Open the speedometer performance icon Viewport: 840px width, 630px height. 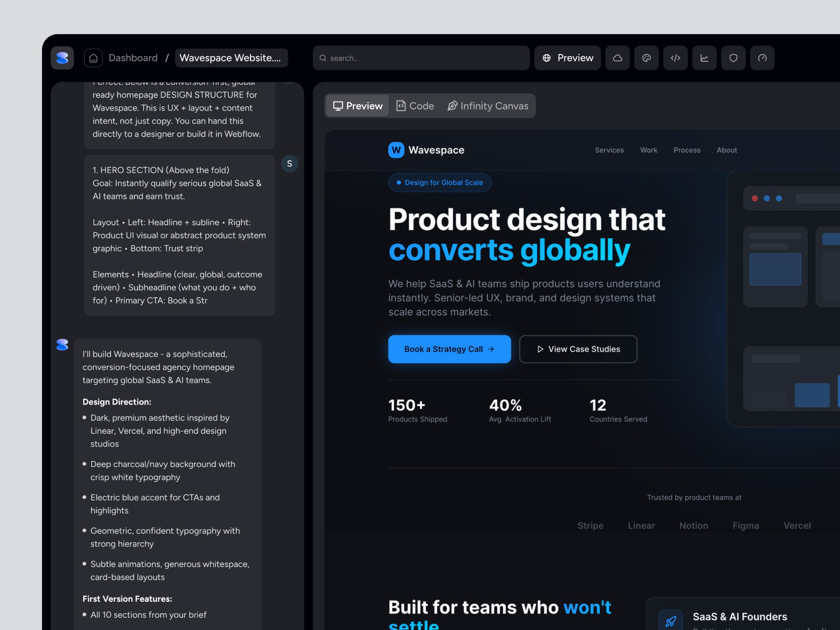762,58
